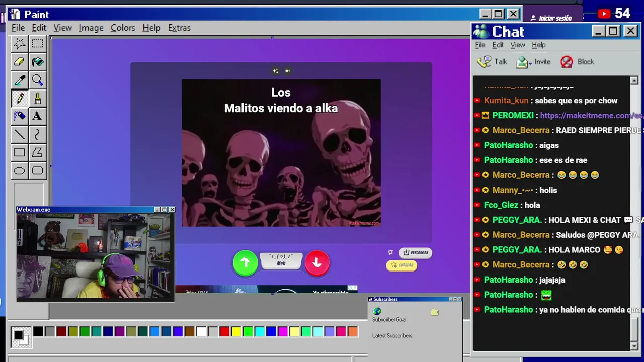Image resolution: width=644 pixels, height=362 pixels.
Task: Click the Talk icon in Chat toolbar
Action: [484, 62]
